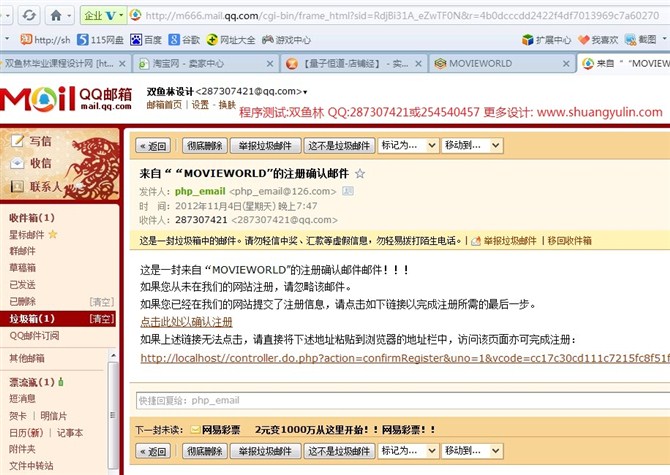670x475 pixels.
Task: Open the 115网盘 bookmark
Action: point(100,40)
